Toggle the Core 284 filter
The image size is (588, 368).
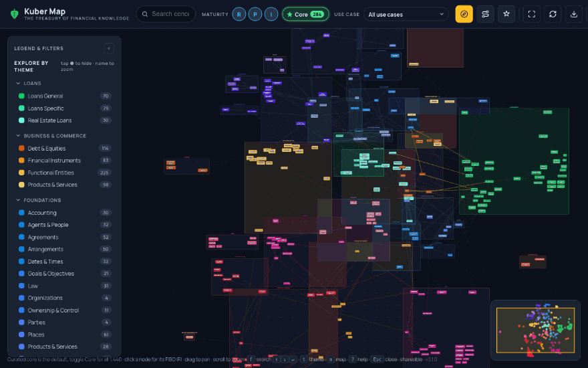coord(305,14)
